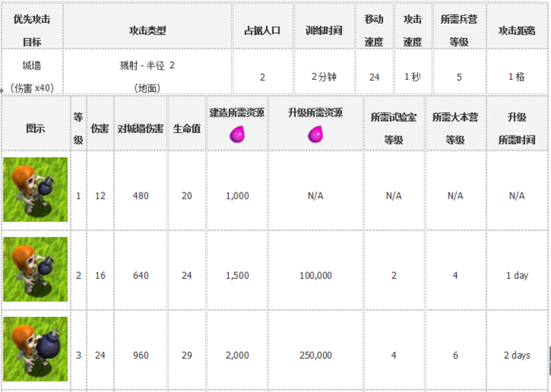551x392 pixels.
Task: Select the 生命值 column header
Action: 186,128
